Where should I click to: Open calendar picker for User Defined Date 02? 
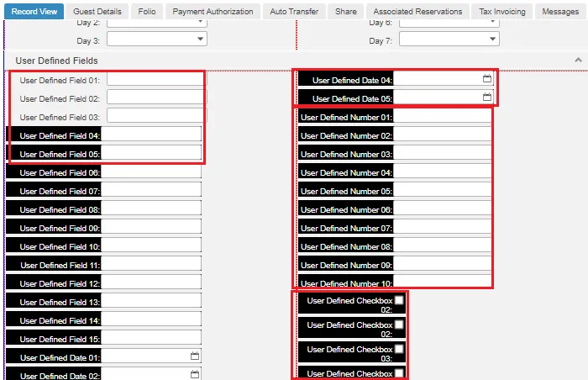195,374
